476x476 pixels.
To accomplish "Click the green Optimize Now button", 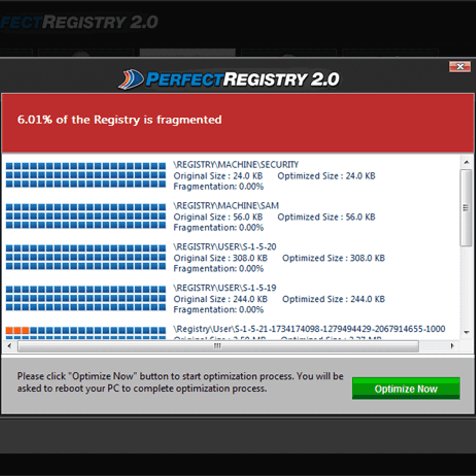I will point(406,388).
